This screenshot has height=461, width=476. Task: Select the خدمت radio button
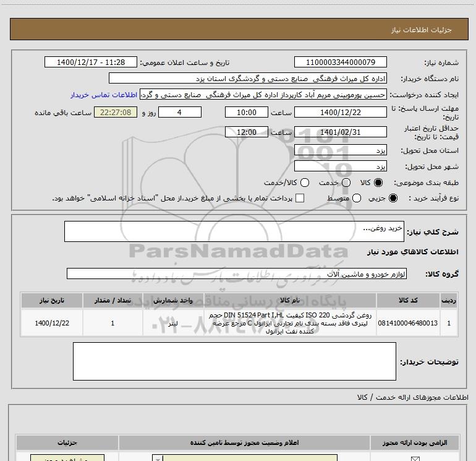pyautogui.click(x=346, y=183)
